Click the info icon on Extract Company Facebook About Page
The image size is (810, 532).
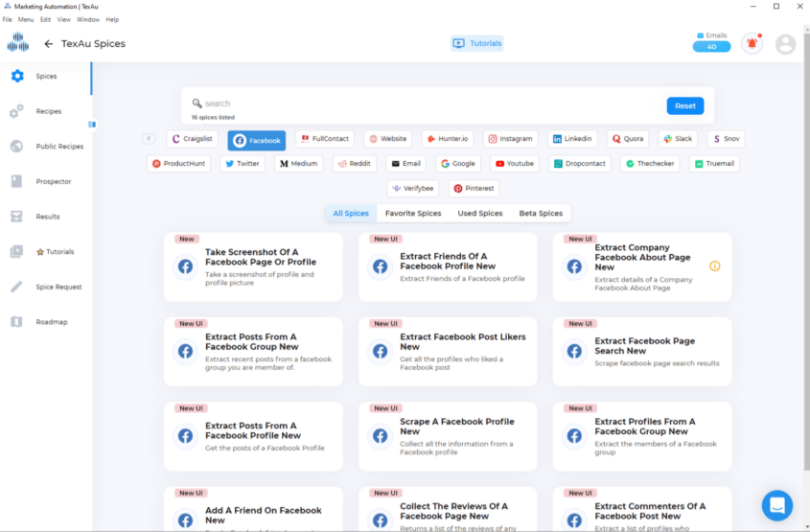pos(714,266)
